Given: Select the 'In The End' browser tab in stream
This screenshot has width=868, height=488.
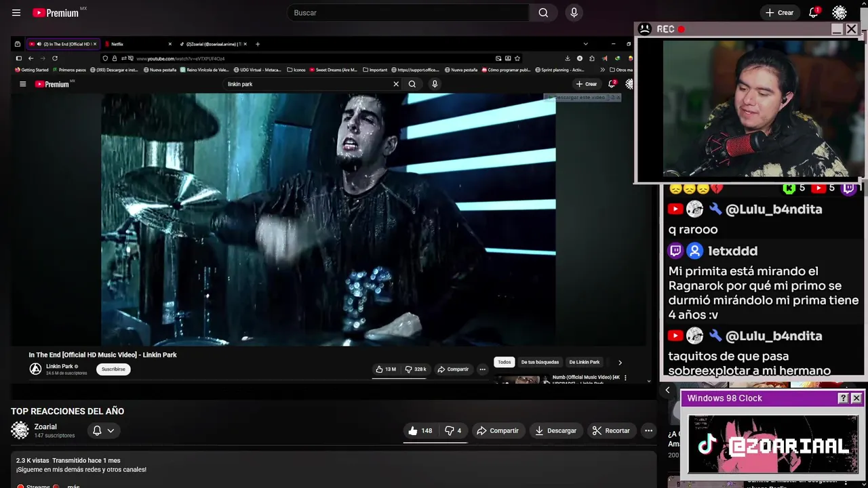Looking at the screenshot, I should click(x=63, y=44).
